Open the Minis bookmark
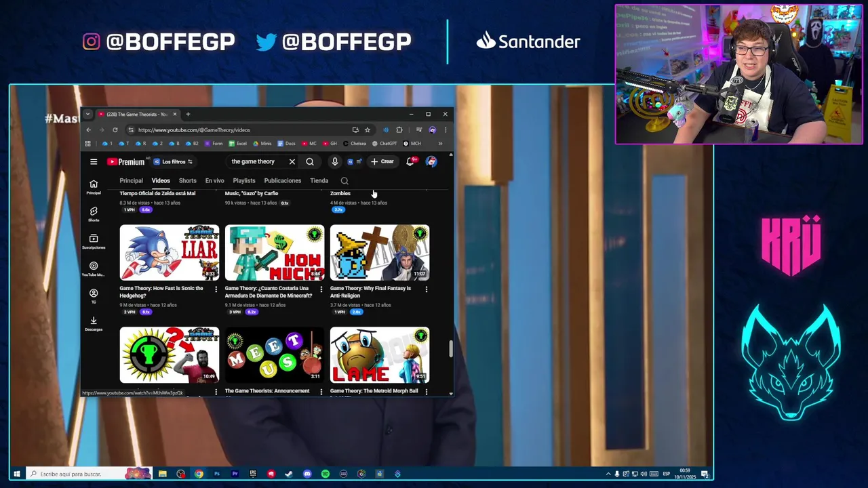The width and height of the screenshot is (868, 488). pyautogui.click(x=262, y=144)
